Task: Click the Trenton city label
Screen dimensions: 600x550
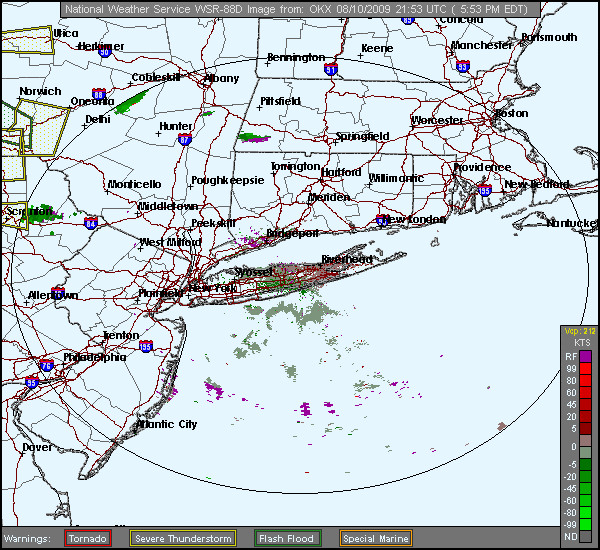Action: pyautogui.click(x=121, y=335)
